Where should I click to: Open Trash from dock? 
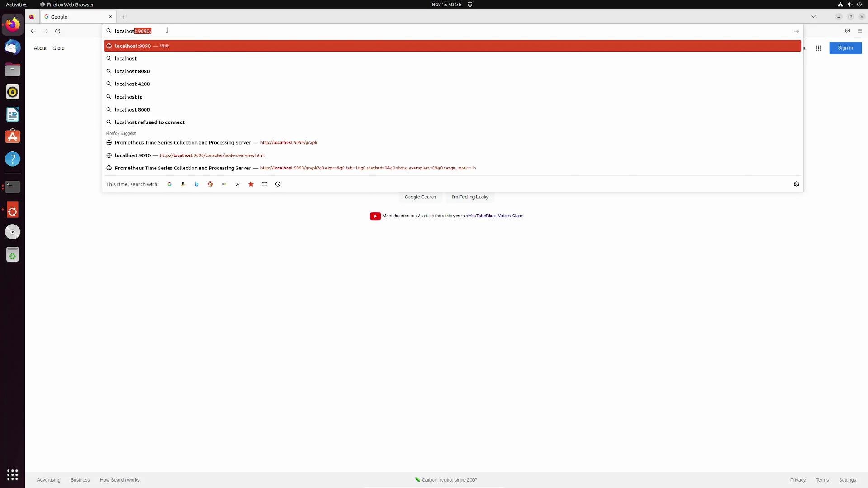tap(13, 254)
